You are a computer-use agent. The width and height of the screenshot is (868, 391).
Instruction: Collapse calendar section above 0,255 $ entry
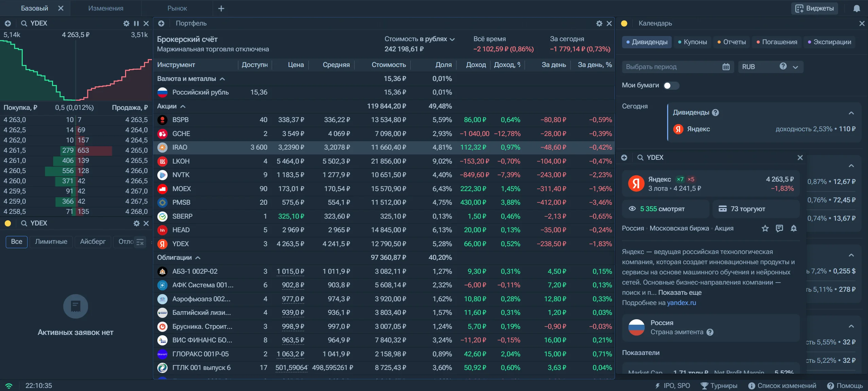click(x=851, y=255)
